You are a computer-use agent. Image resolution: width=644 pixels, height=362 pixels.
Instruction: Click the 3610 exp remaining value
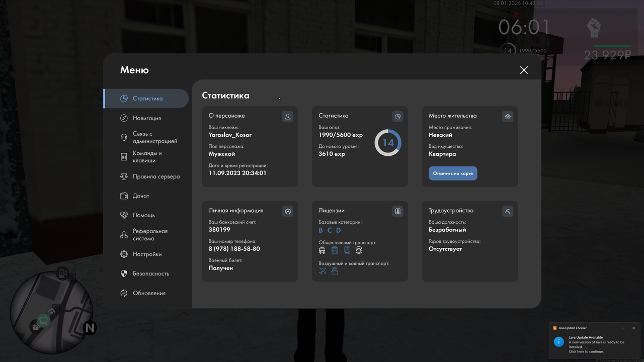332,154
